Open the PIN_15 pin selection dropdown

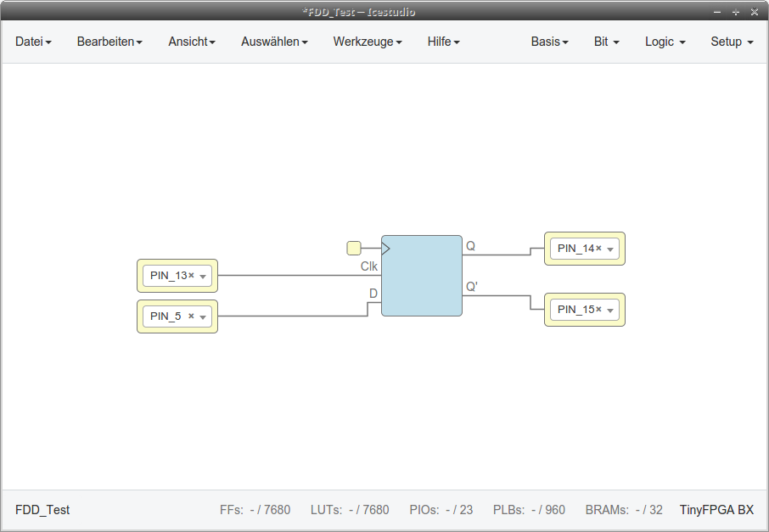pyautogui.click(x=612, y=309)
